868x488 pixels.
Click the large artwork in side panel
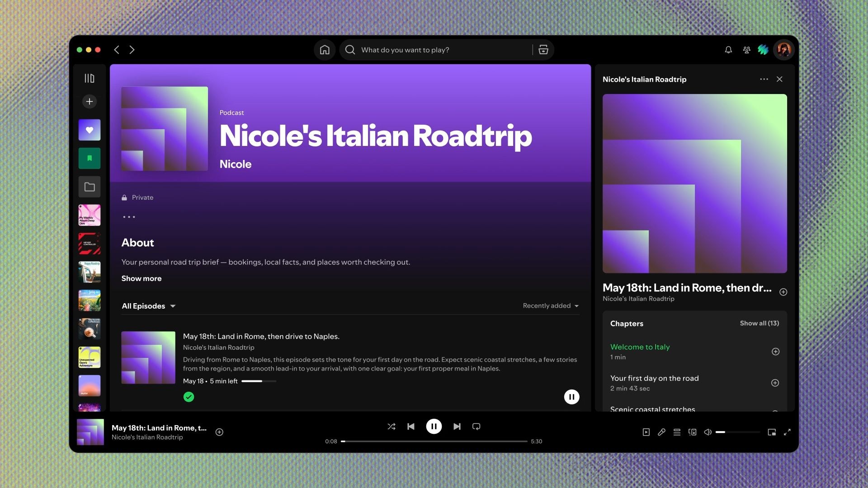[695, 183]
